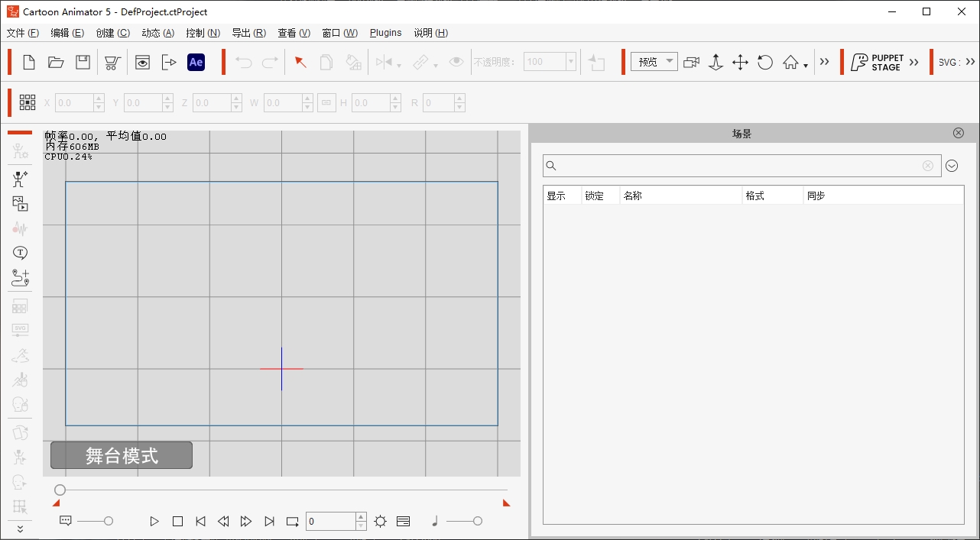The width and height of the screenshot is (980, 540).
Task: Open the 预览 render mode dropdown
Action: (654, 61)
